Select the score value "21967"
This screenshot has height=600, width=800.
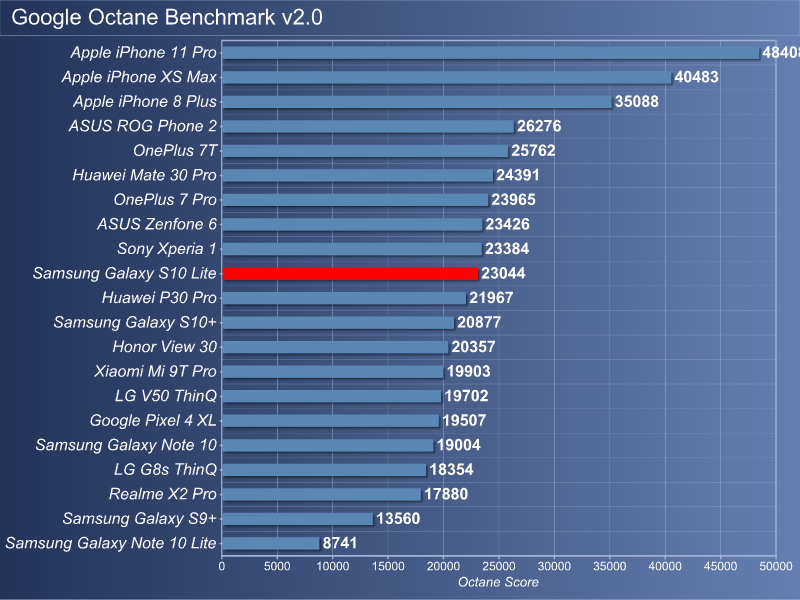tap(491, 297)
